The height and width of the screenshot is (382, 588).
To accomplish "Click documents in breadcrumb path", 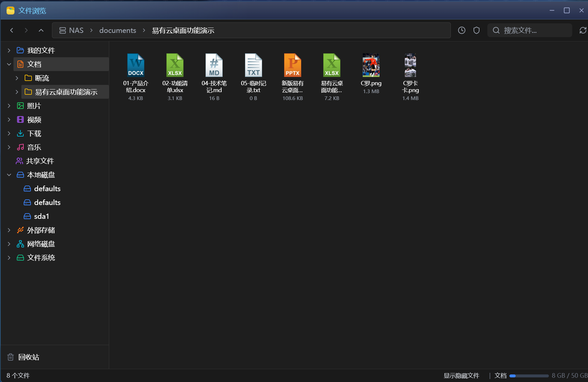I will [x=118, y=30].
